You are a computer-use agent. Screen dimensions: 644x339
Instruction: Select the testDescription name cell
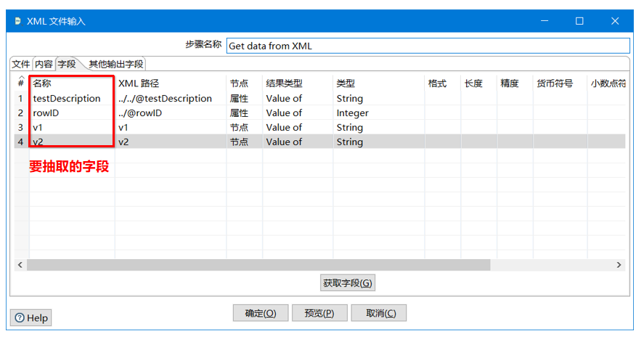tap(72, 99)
